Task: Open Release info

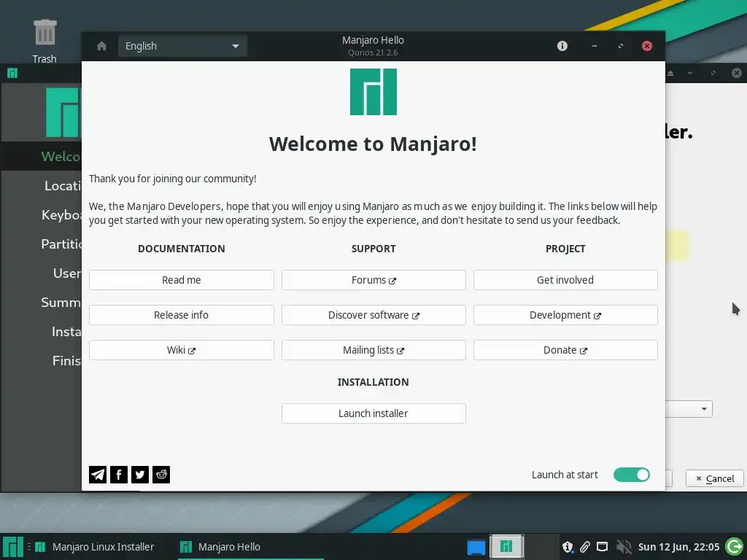Action: tap(182, 315)
